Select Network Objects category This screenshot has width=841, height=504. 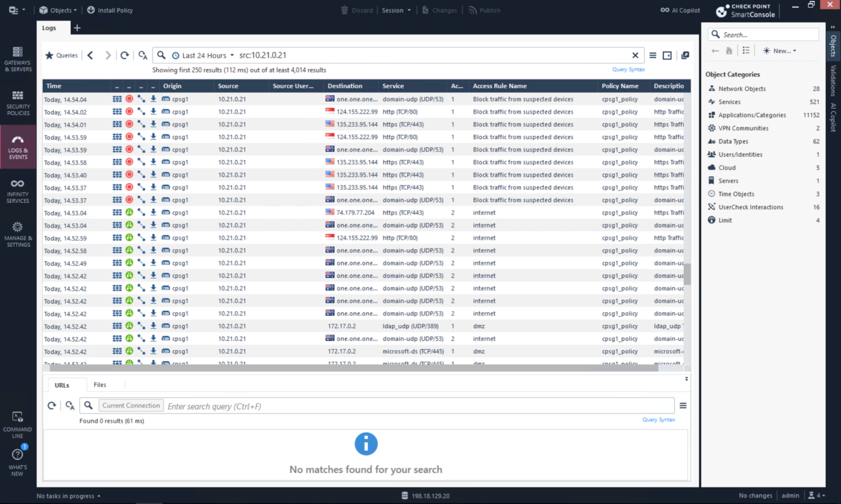pos(742,89)
